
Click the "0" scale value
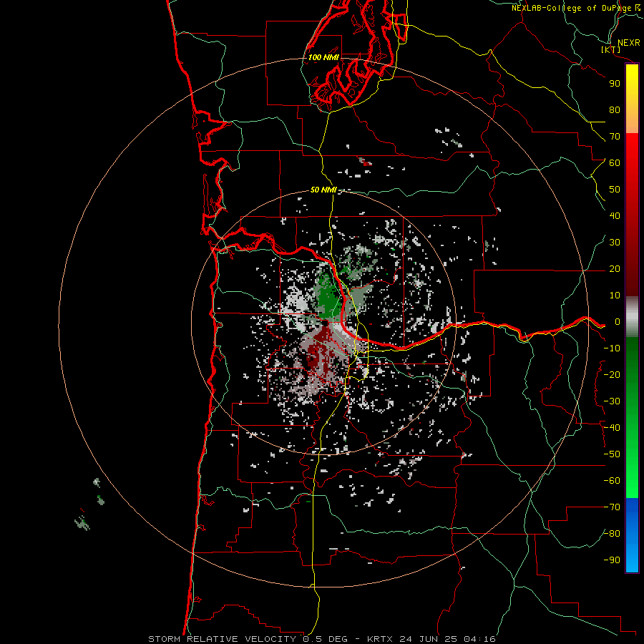[618, 322]
